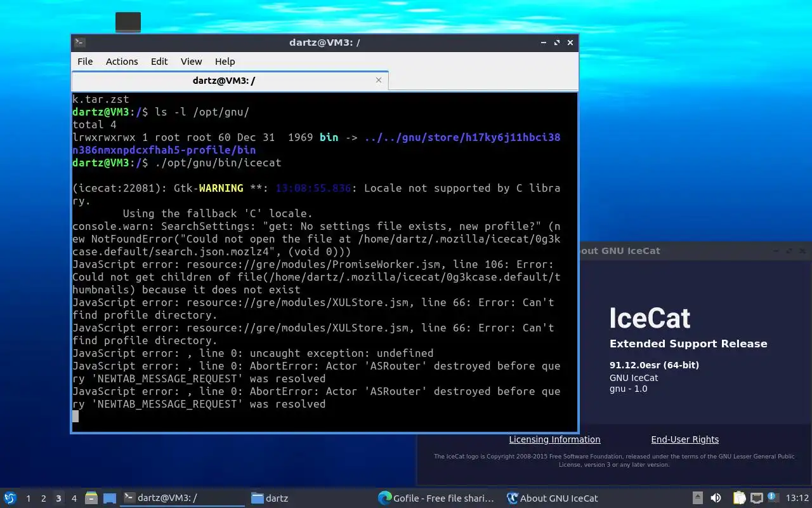This screenshot has width=812, height=508.
Task: Open the File menu in the terminal
Action: coord(85,62)
